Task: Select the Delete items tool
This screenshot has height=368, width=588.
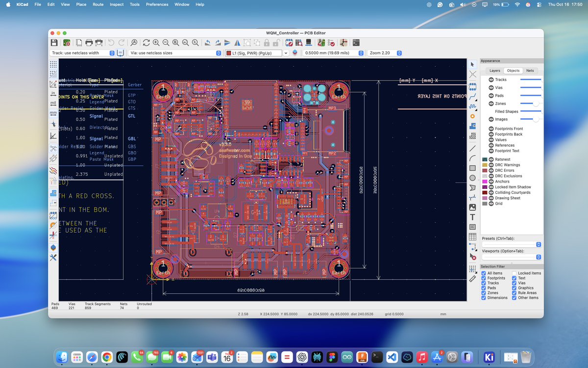Action: (472, 256)
